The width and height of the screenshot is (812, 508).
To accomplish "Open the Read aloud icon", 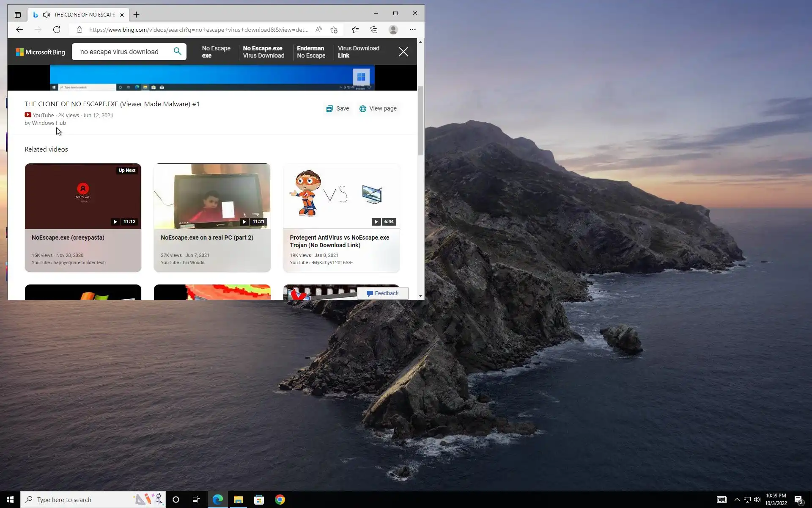I will [318, 30].
